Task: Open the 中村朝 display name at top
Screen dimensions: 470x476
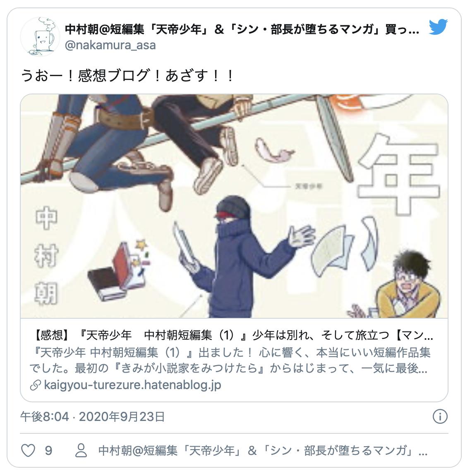Action: [x=242, y=29]
